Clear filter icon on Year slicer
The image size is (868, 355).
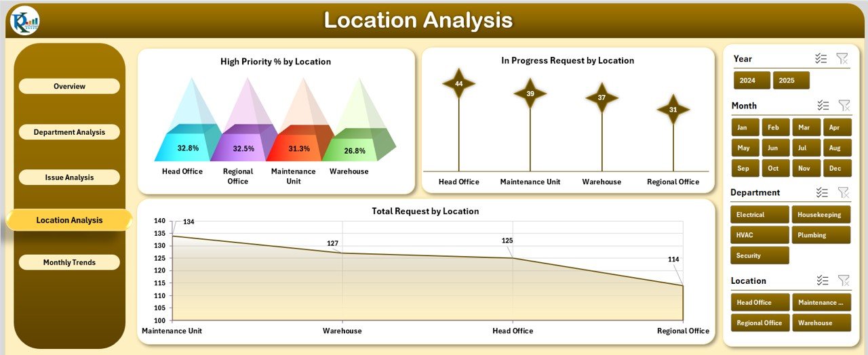pos(842,59)
